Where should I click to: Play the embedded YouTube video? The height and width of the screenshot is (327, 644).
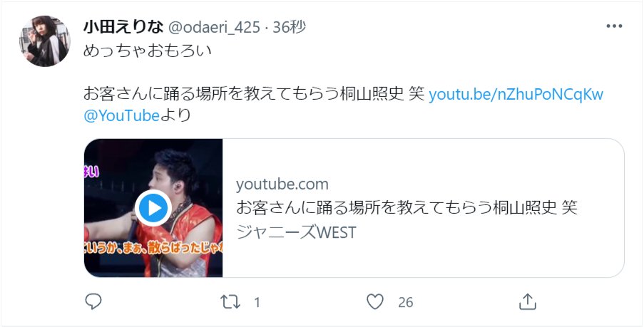click(153, 208)
